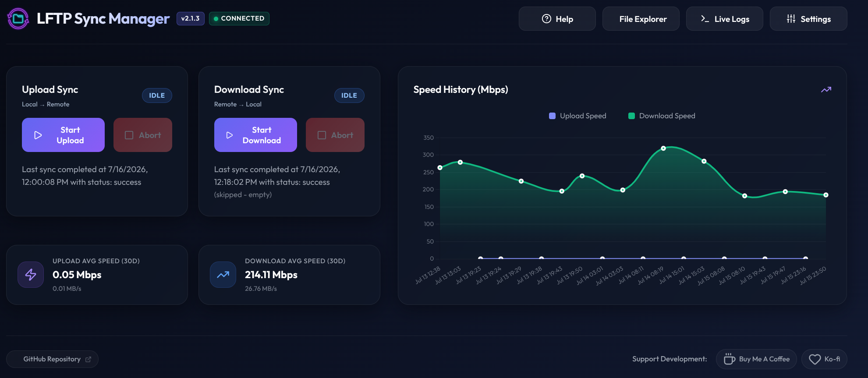The height and width of the screenshot is (378, 868).
Task: Abort the upload sync
Action: tap(143, 135)
